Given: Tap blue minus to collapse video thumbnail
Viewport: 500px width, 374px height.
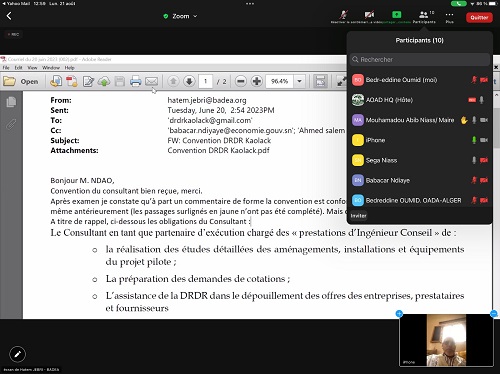Looking at the screenshot, I should (x=494, y=314).
